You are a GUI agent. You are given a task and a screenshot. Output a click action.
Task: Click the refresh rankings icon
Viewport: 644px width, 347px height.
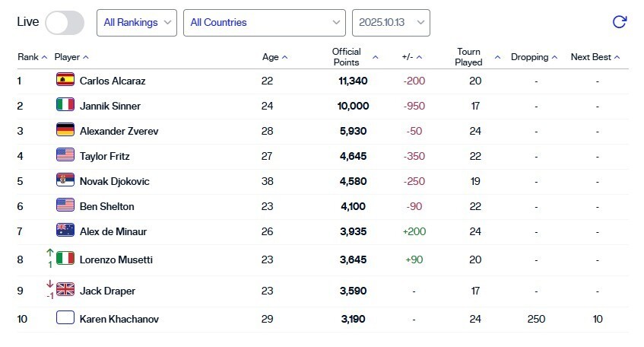point(620,22)
